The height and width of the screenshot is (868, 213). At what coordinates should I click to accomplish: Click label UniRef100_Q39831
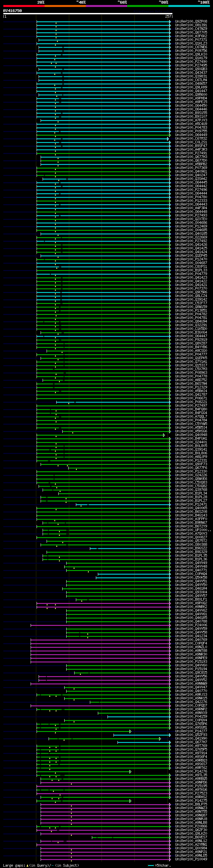[191, 76]
